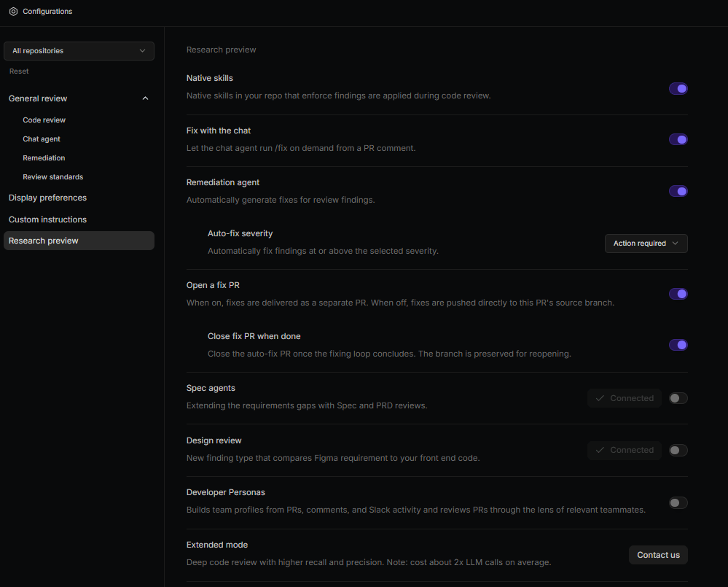Disable the Native skills toggle
This screenshot has width=728, height=587.
click(678, 88)
